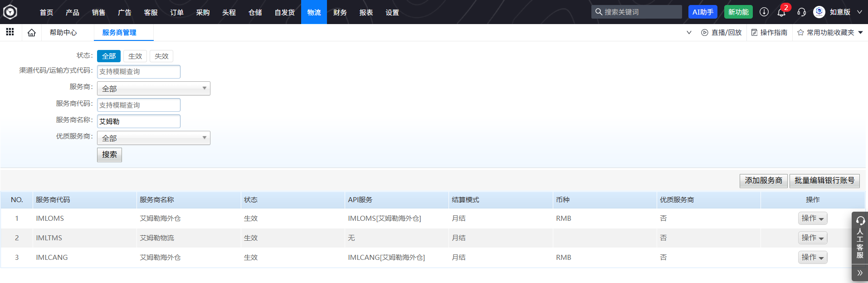
Task: Select the 生效 status filter
Action: point(135,56)
